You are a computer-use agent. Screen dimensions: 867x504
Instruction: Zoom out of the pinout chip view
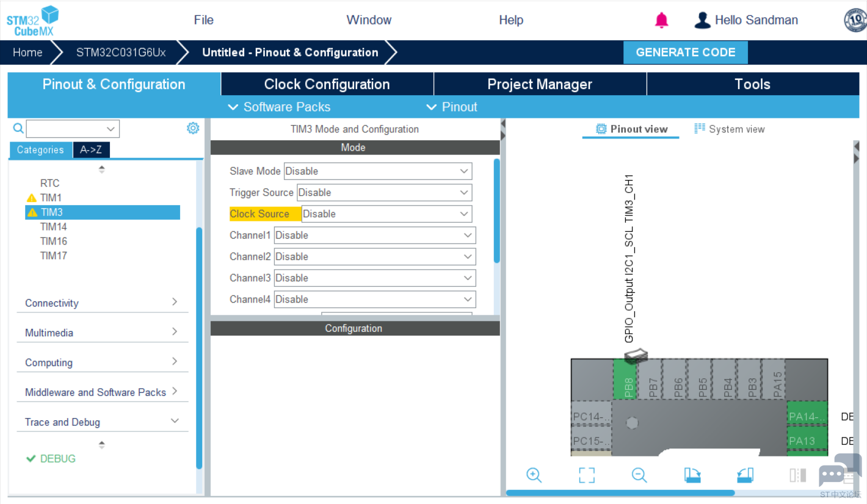[x=639, y=475]
